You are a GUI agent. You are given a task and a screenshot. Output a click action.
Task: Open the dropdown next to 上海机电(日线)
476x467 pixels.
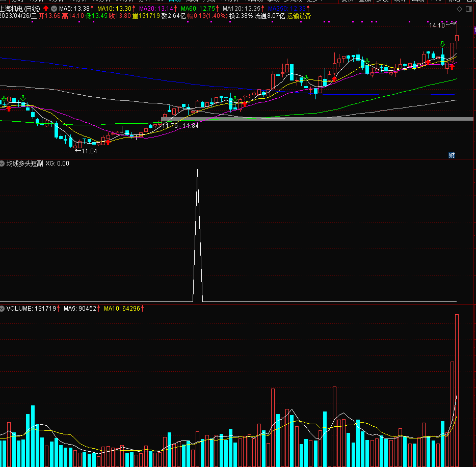pyautogui.click(x=54, y=9)
